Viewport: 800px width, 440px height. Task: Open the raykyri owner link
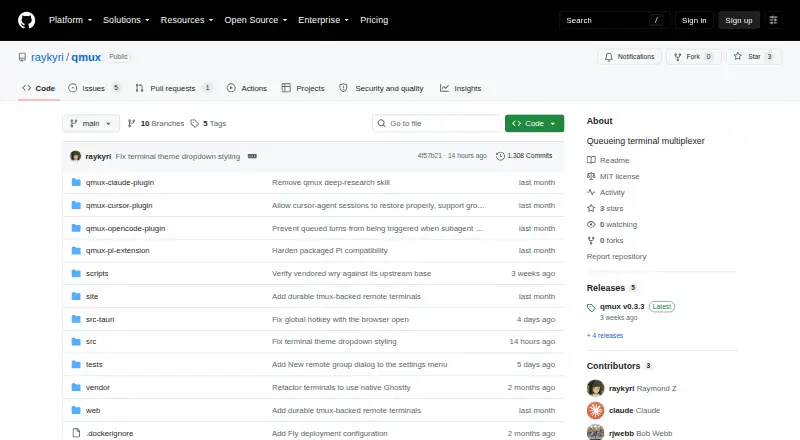(x=47, y=57)
